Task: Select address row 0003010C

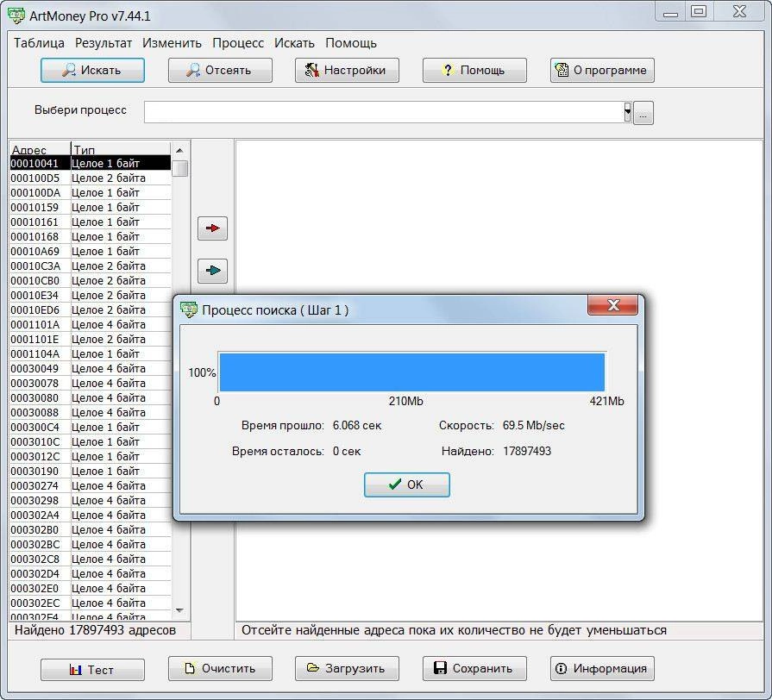Action: coord(91,441)
